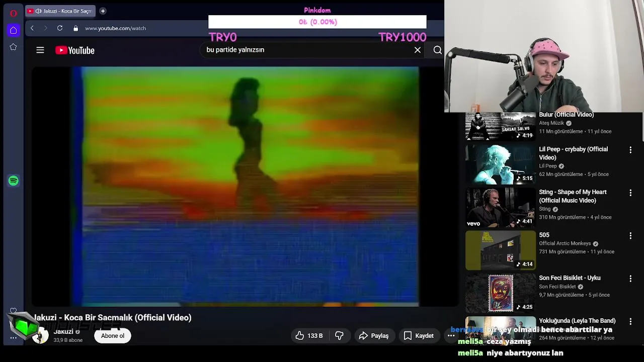
Task: Open the Official Arctic Monkeys channel name
Action: click(565, 243)
